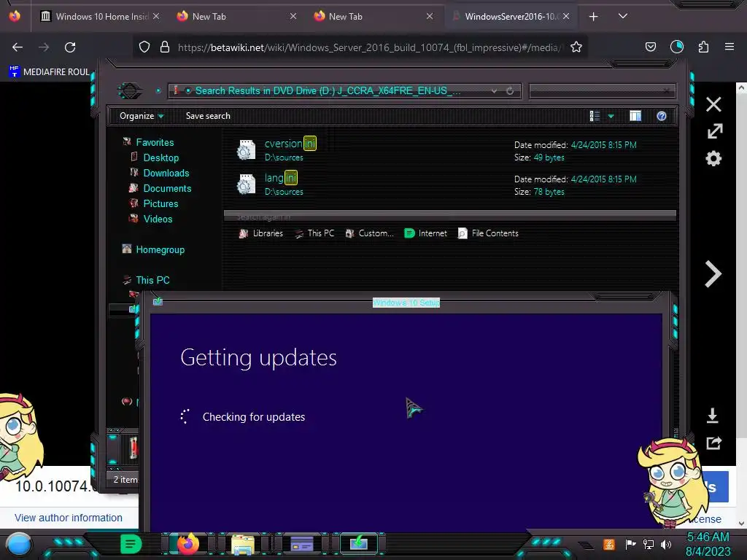Screen dimensions: 747x560
Task: Open the MEDIAFIRE ROUL bookmark
Action: [x=49, y=72]
